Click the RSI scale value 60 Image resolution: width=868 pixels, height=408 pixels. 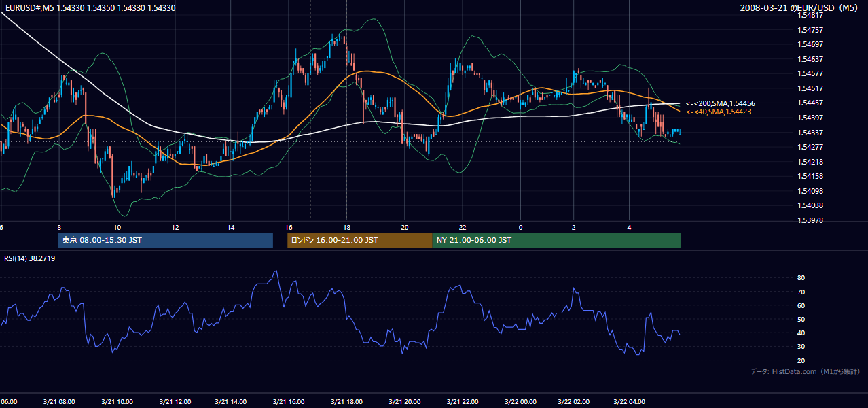[x=801, y=305]
